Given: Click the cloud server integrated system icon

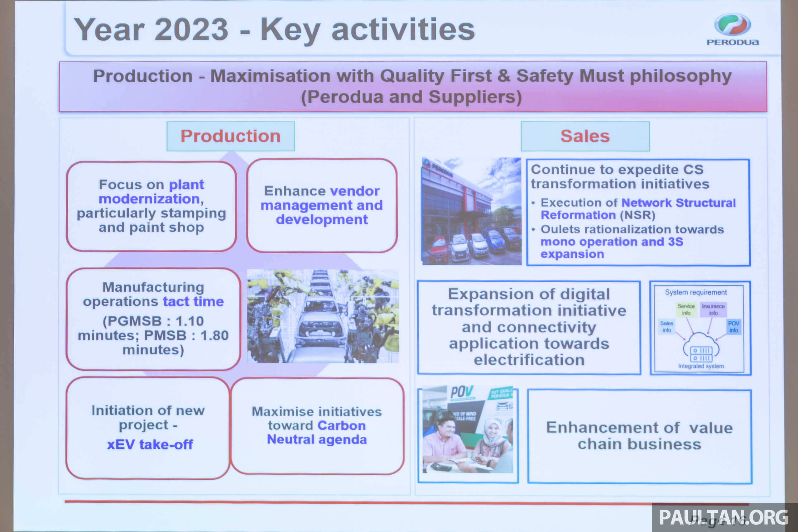Looking at the screenshot, I should [701, 347].
